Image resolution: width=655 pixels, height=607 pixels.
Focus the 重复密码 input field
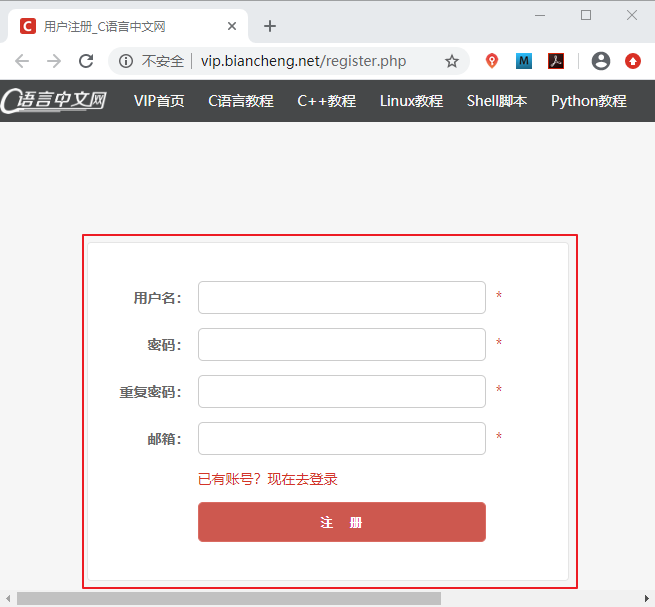pyautogui.click(x=342, y=391)
